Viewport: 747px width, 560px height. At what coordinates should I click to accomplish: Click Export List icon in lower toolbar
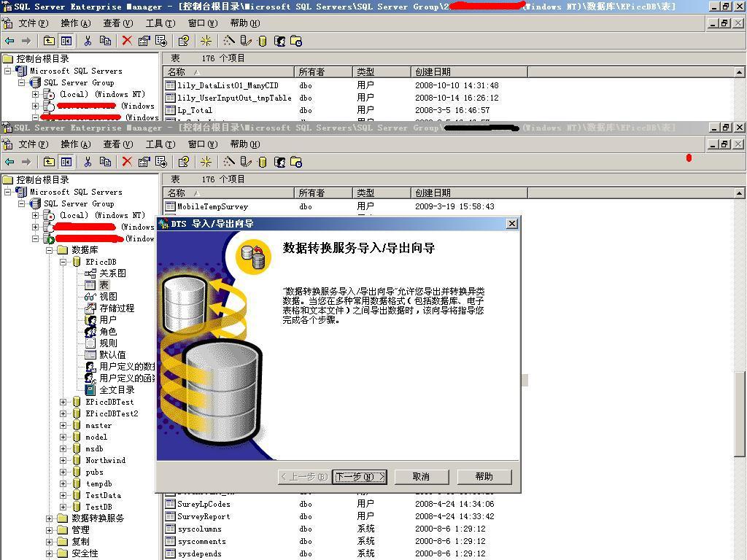tap(161, 162)
